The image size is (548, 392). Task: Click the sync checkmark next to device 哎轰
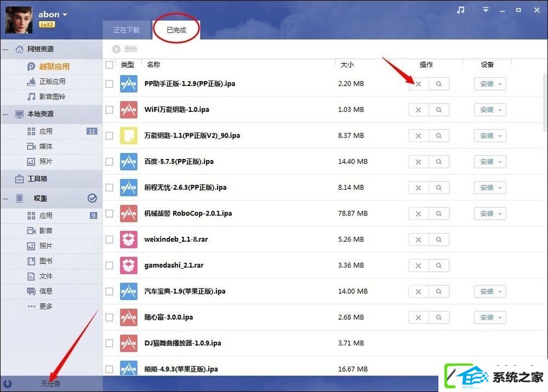[92, 198]
